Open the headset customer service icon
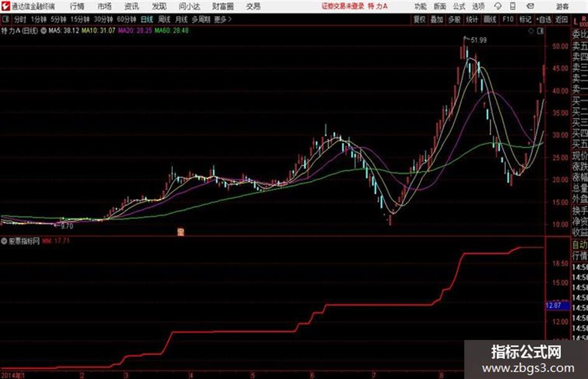Image resolution: width=588 pixels, height=379 pixels. 498,6
